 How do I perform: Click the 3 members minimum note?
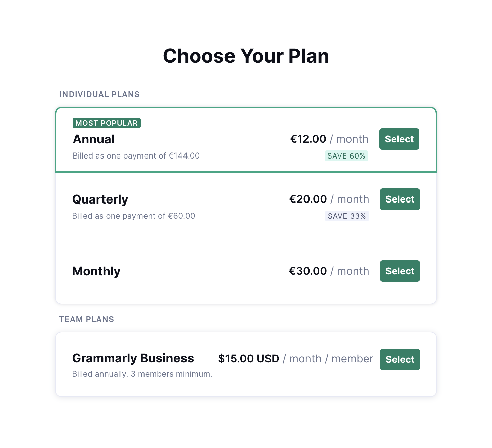pos(142,374)
